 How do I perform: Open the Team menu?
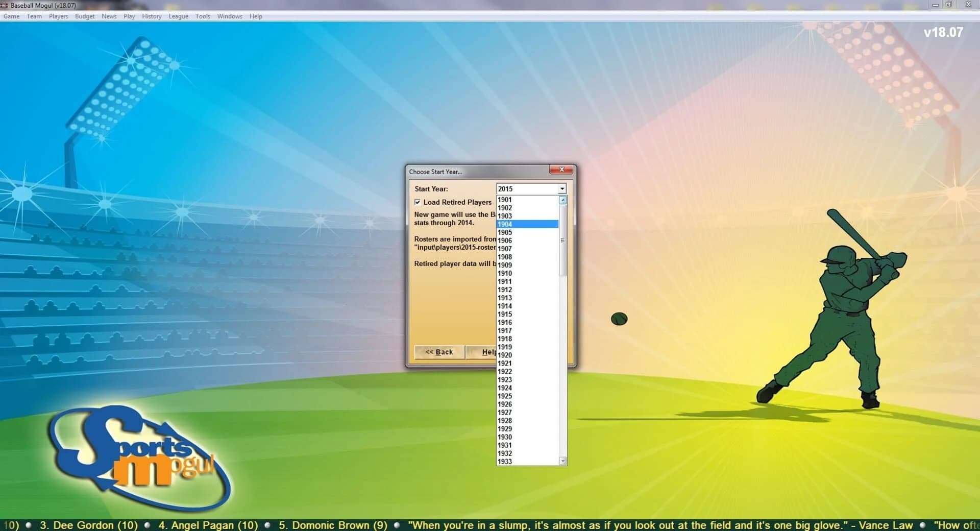click(x=34, y=16)
